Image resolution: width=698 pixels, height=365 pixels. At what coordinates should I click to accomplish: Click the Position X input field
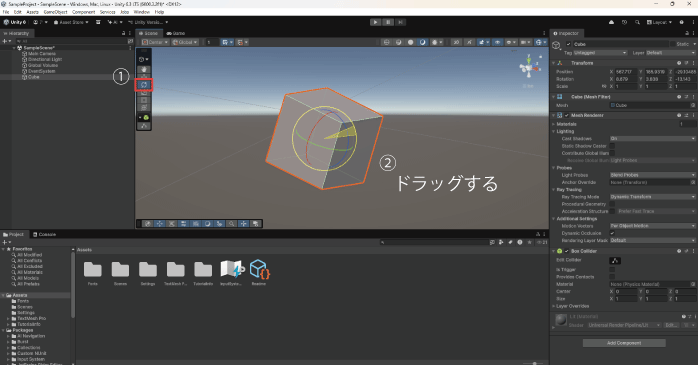pyautogui.click(x=626, y=72)
